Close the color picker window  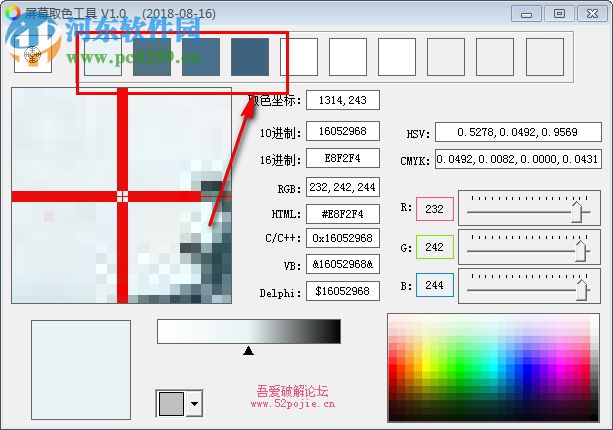pos(593,14)
